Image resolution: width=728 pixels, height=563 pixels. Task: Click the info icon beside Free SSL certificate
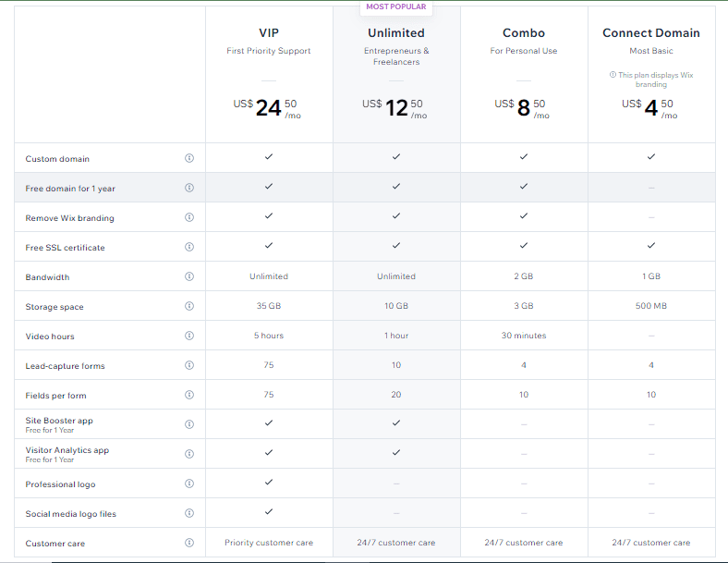[x=189, y=247]
